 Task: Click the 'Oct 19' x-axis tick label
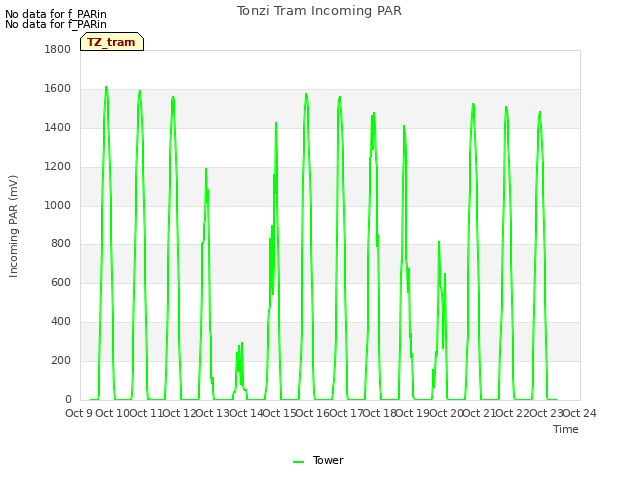click(413, 413)
